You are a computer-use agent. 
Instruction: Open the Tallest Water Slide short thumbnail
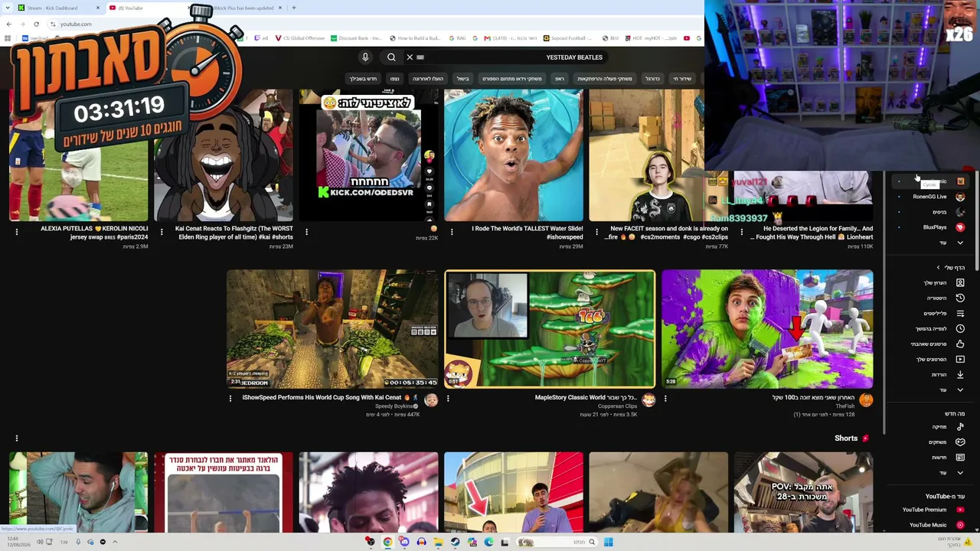point(514,155)
